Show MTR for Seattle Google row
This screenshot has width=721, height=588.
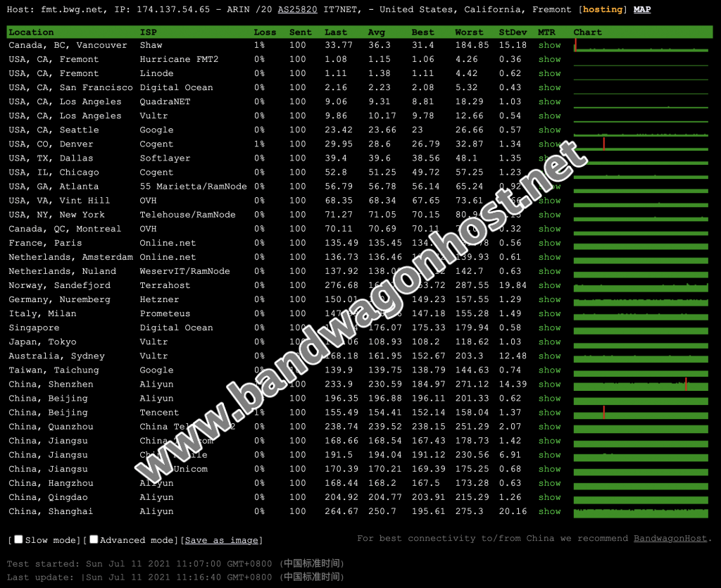[x=549, y=130]
